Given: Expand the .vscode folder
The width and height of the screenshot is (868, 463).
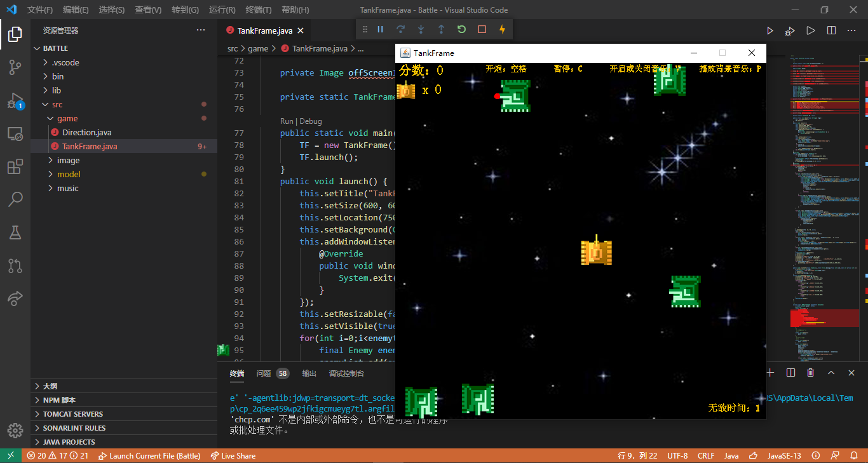Looking at the screenshot, I should [x=124, y=62].
